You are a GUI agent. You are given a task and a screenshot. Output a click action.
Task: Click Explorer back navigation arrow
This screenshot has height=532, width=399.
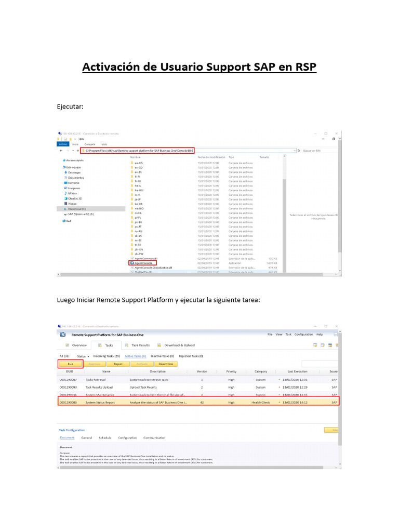(x=61, y=151)
